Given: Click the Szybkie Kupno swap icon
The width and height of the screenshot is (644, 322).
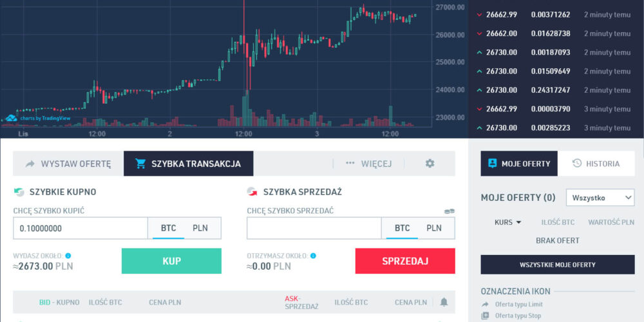Looking at the screenshot, I should 19,192.
